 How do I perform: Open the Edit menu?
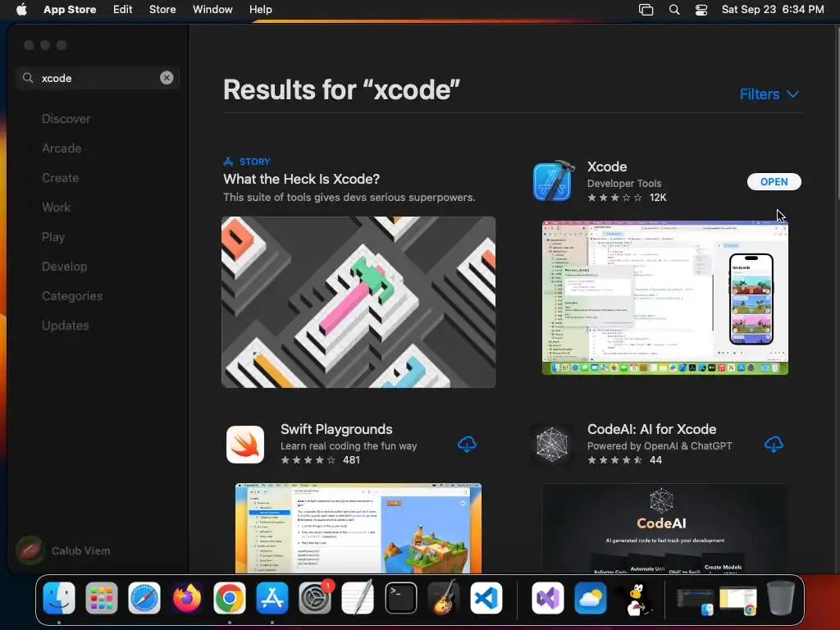pyautogui.click(x=123, y=9)
